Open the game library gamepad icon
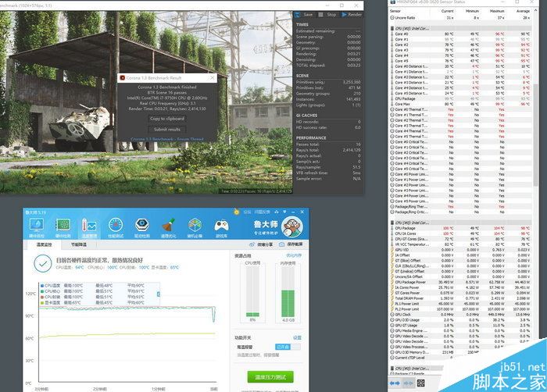Screen dimensions: 547x392 (x=221, y=226)
